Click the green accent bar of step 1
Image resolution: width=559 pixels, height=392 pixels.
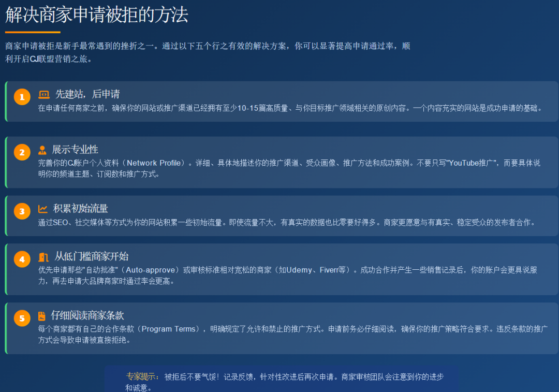click(6, 101)
